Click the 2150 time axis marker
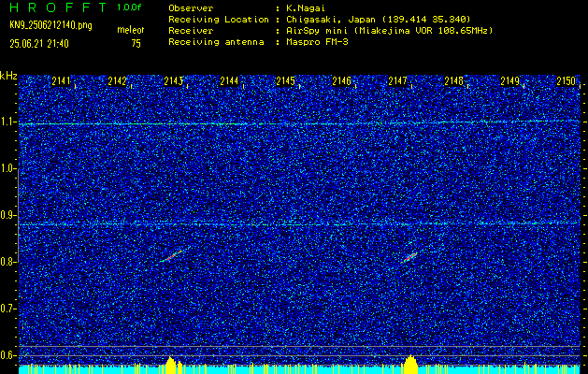Viewport: 588px width, 374px height. click(566, 81)
